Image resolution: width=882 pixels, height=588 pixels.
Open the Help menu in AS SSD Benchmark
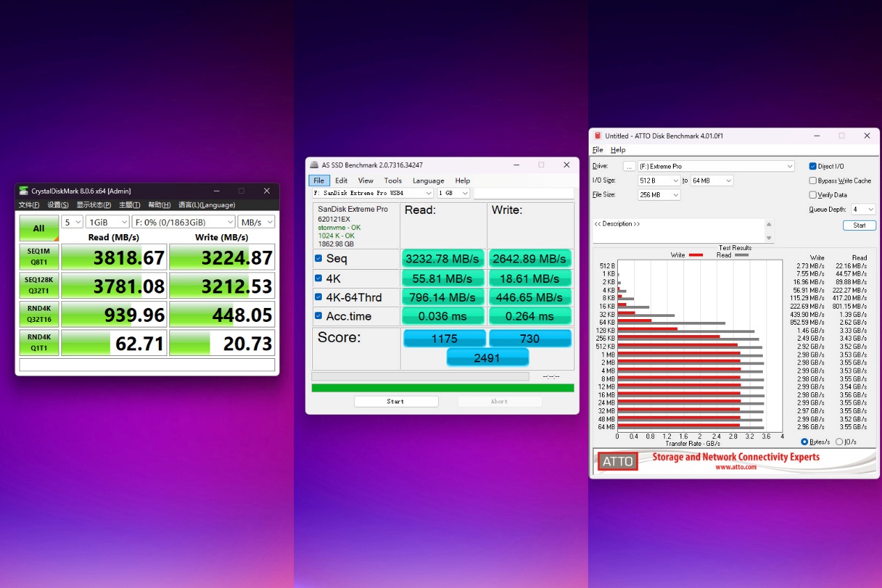[463, 180]
